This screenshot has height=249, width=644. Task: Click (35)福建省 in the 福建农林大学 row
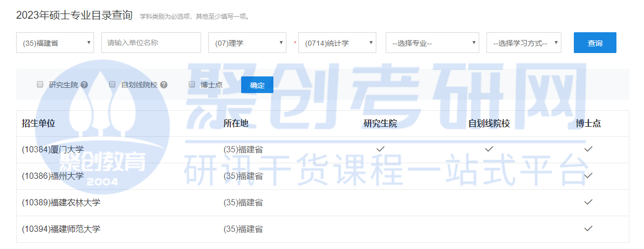pyautogui.click(x=243, y=202)
